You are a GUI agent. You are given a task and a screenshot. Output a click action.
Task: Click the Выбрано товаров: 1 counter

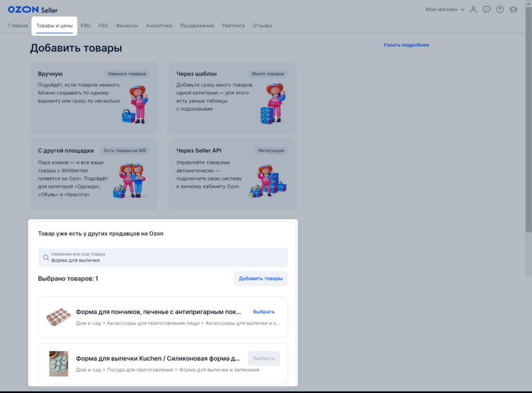[68, 279]
